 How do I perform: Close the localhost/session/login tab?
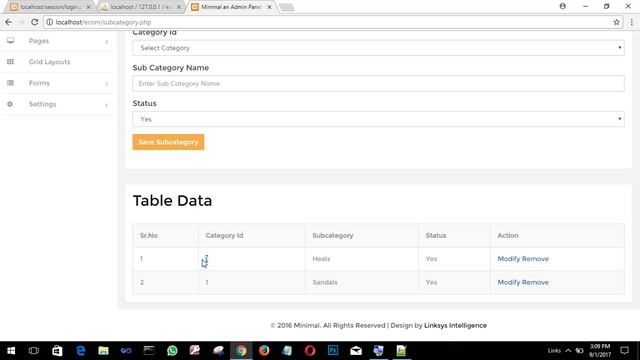pyautogui.click(x=88, y=7)
